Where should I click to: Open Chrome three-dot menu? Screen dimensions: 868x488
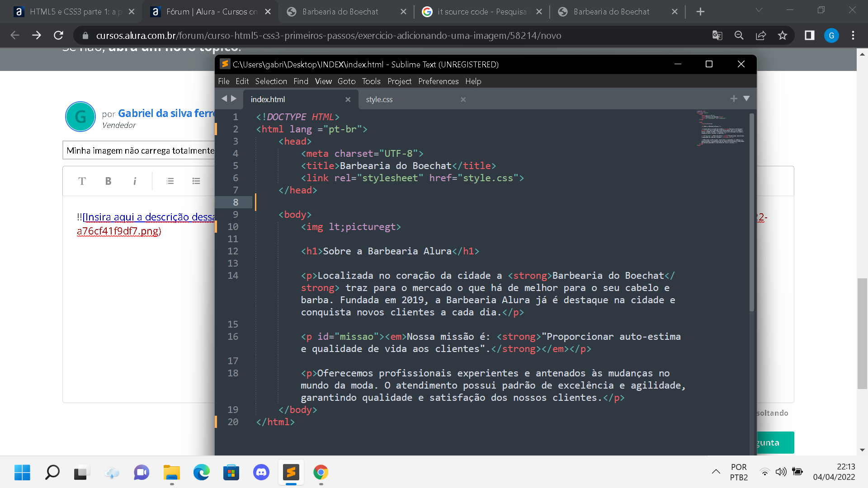tap(853, 35)
